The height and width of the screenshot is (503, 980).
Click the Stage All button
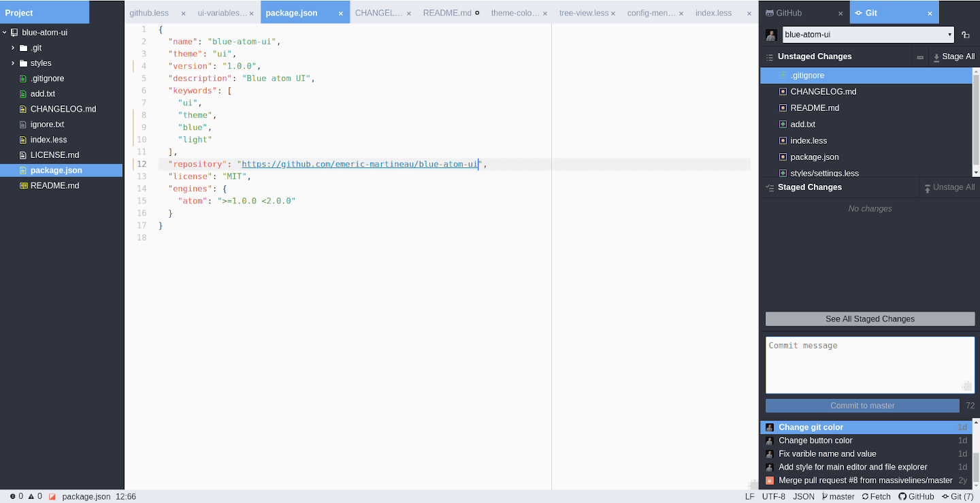tap(953, 57)
